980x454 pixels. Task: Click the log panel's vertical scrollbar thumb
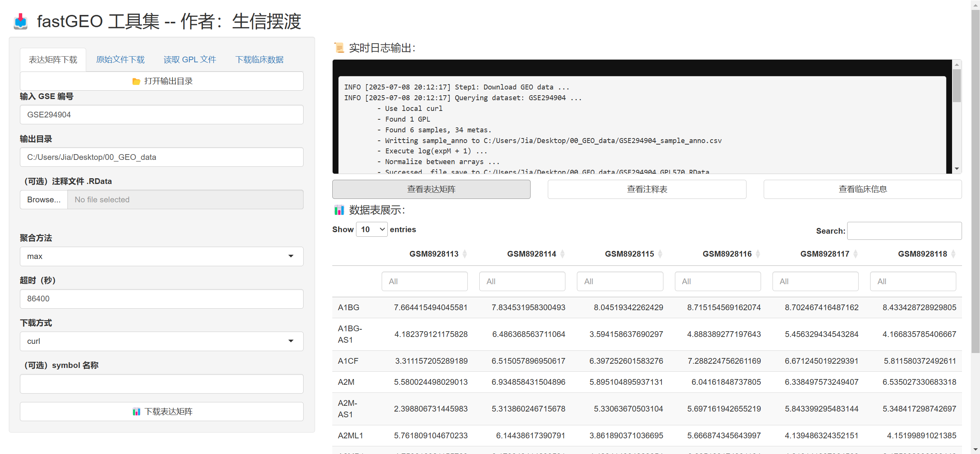click(957, 86)
